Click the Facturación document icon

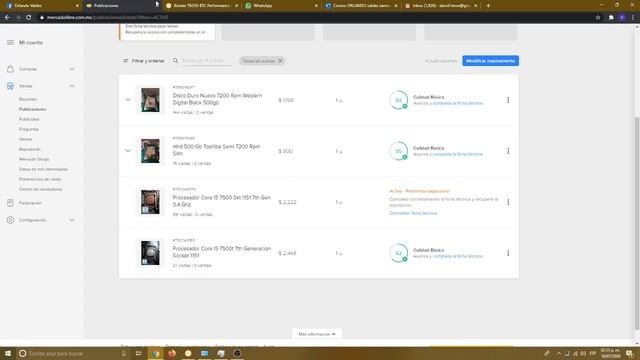[x=10, y=203]
